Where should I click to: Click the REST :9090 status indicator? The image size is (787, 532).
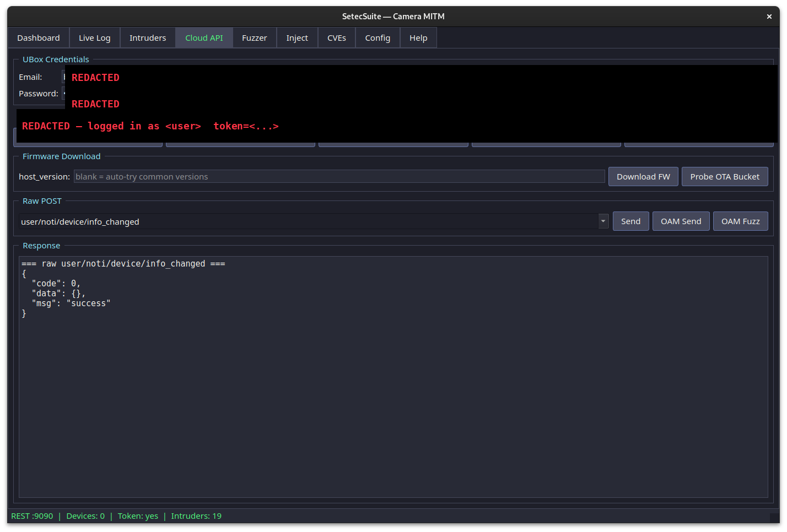pos(32,516)
